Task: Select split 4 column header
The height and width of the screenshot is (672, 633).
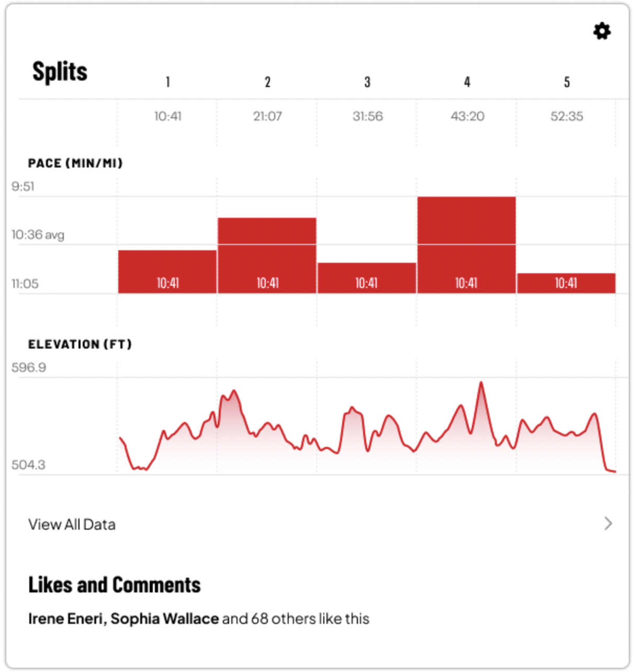Action: [x=467, y=82]
